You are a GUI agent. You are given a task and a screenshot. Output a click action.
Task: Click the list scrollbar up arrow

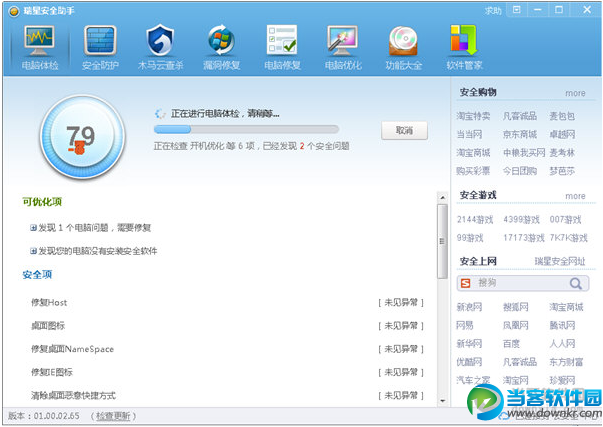click(443, 197)
